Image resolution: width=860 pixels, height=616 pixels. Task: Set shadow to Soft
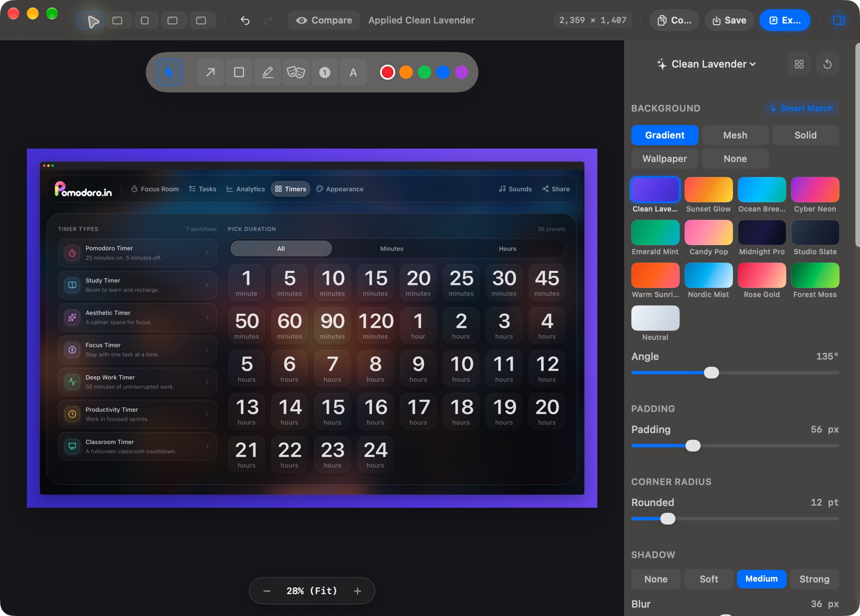point(709,579)
